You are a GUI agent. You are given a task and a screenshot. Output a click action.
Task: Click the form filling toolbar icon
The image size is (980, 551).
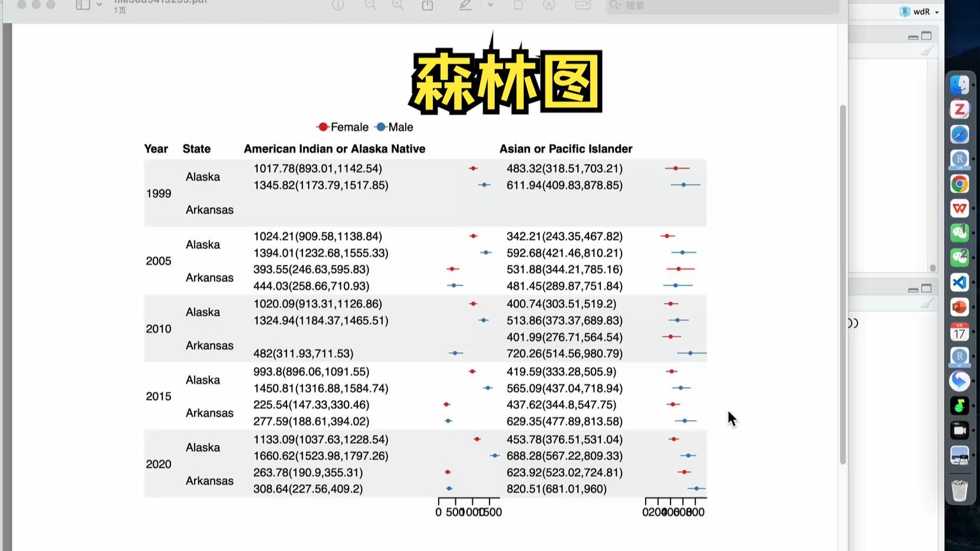tap(583, 5)
